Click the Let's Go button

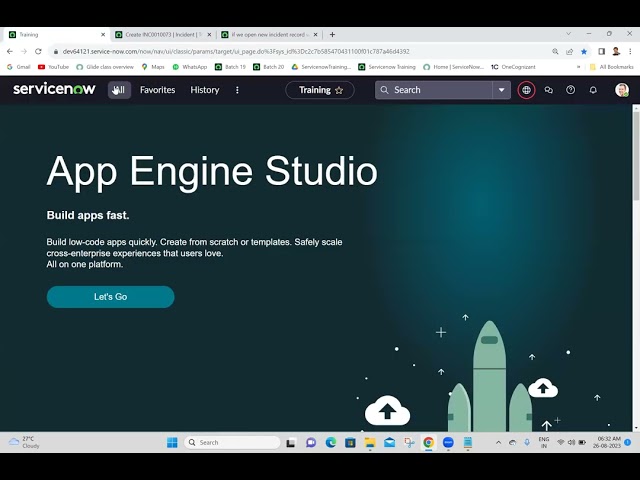tap(111, 297)
